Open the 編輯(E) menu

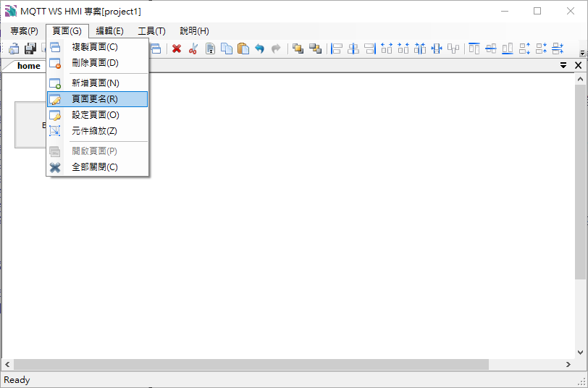(x=109, y=31)
